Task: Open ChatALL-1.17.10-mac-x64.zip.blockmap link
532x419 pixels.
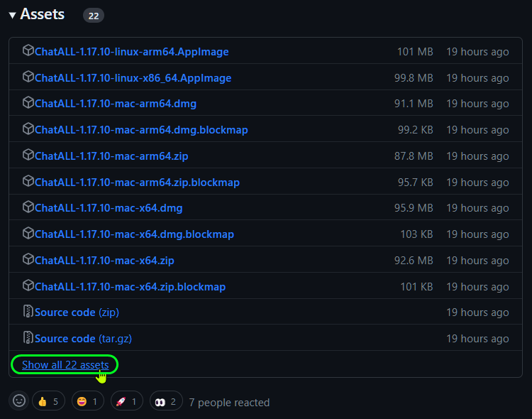Action: pos(130,287)
